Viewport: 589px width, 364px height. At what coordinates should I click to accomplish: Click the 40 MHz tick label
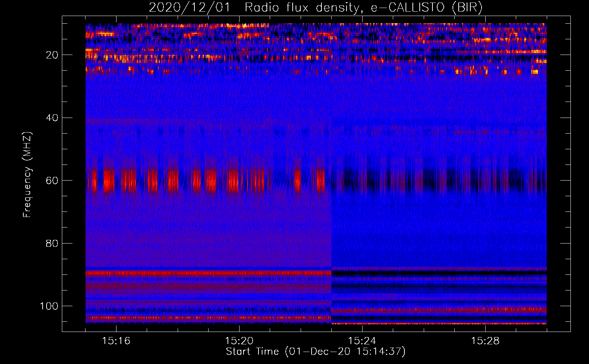tap(52, 118)
